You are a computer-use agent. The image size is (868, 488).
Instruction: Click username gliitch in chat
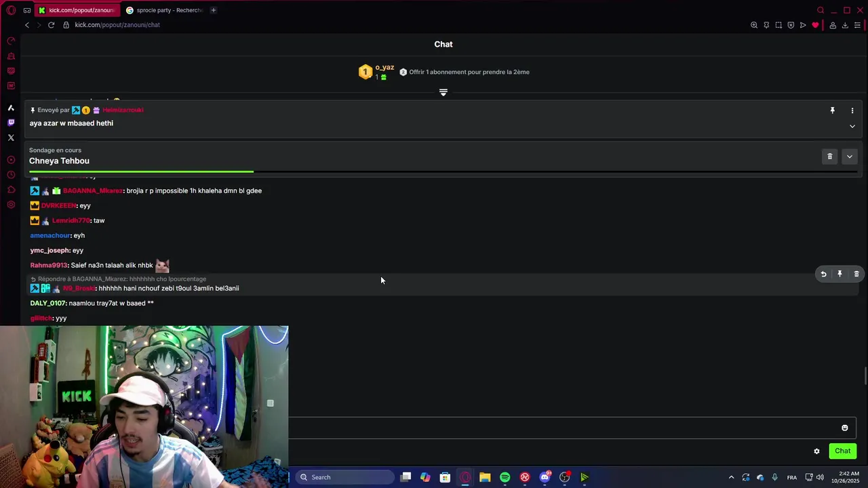pos(41,319)
